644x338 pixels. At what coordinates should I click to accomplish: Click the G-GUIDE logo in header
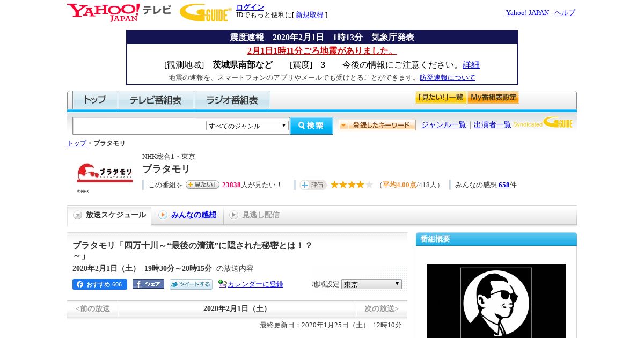[x=206, y=13]
